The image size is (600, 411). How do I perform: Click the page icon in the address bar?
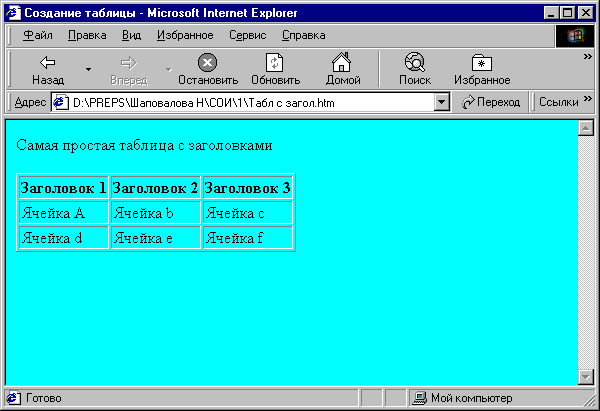60,103
